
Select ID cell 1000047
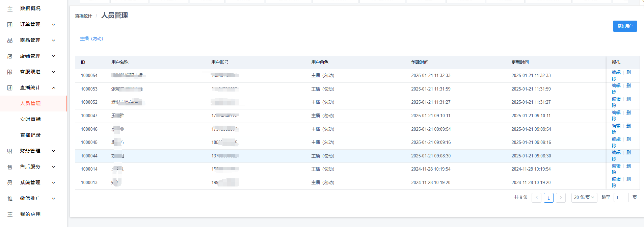pyautogui.click(x=89, y=116)
